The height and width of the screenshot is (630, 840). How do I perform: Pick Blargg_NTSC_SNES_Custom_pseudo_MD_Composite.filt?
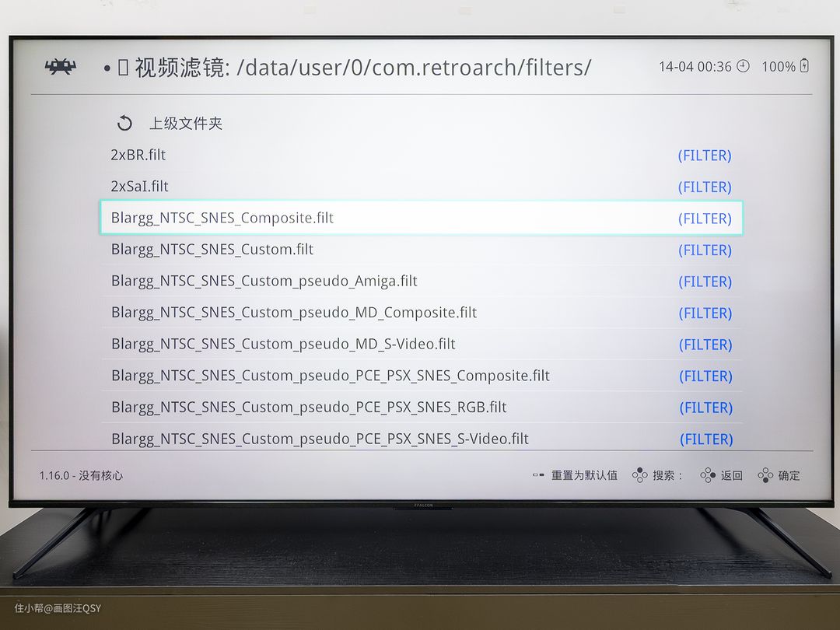click(421, 313)
